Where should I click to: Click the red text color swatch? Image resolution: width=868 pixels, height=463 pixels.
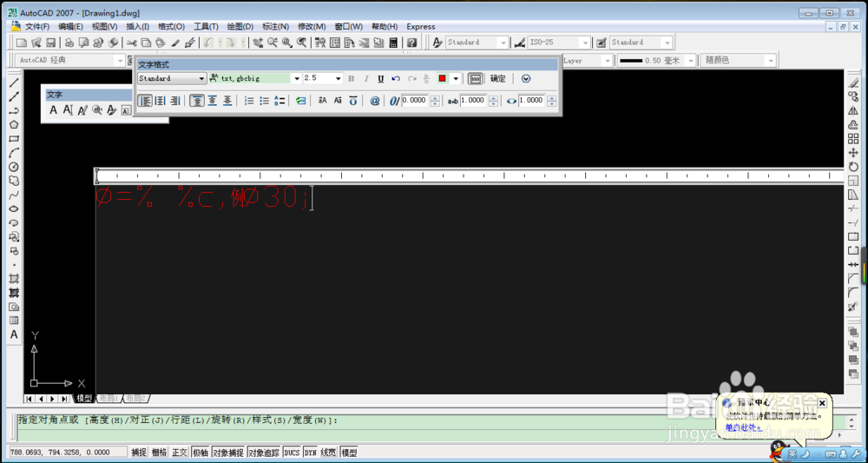point(443,79)
